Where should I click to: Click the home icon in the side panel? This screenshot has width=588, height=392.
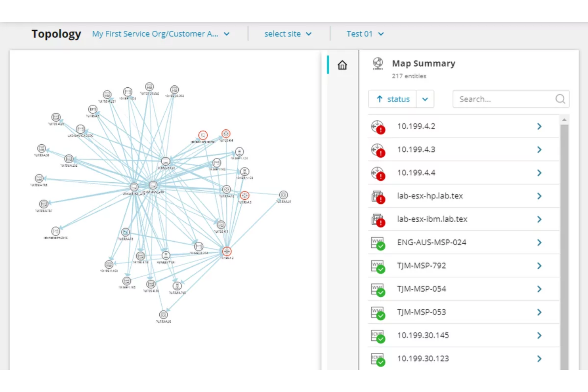pos(342,65)
